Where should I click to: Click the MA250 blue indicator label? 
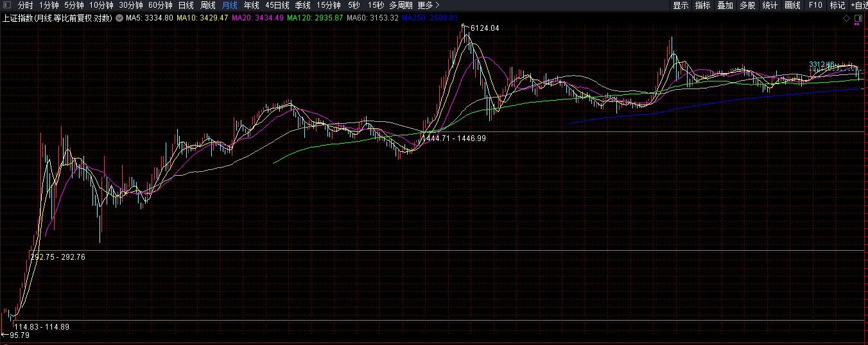click(x=430, y=18)
